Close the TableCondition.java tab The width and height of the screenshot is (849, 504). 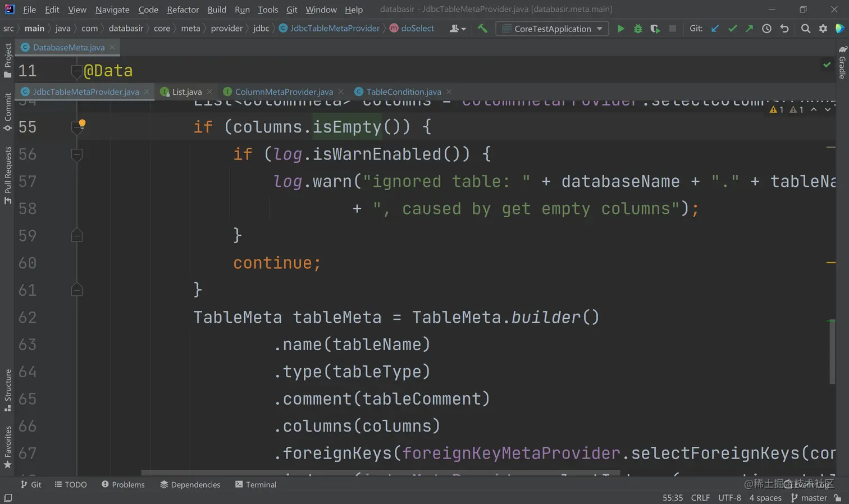[449, 91]
